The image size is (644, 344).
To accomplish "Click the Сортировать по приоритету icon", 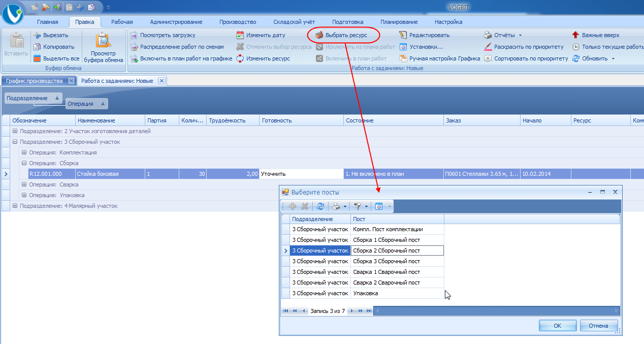I will (488, 58).
